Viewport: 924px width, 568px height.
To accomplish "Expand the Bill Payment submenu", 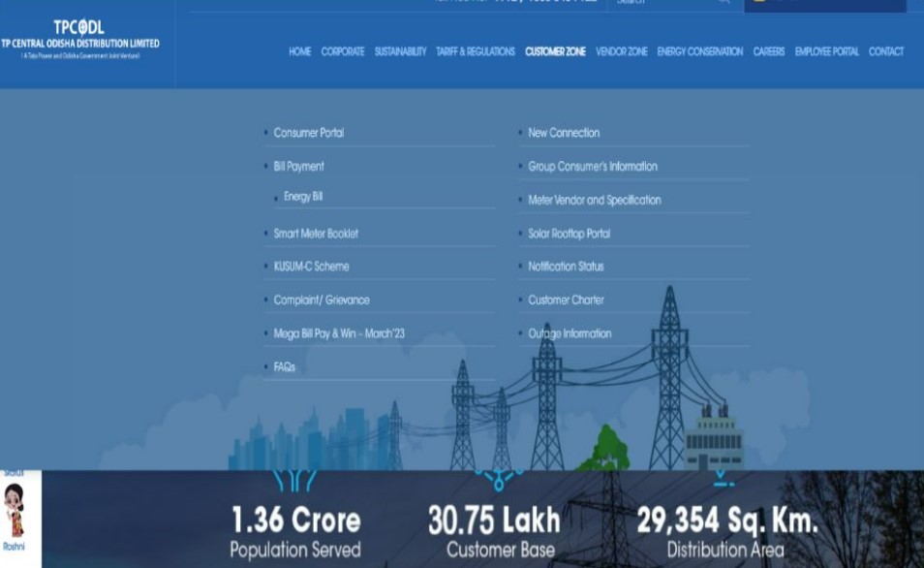I will (300, 166).
